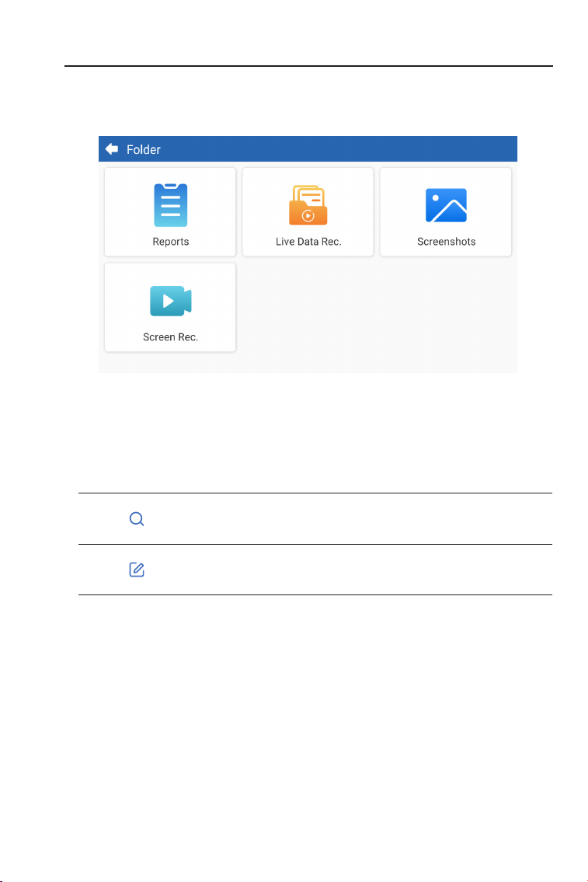Select the Live Data Rec. text label
588x882 pixels.
(308, 242)
